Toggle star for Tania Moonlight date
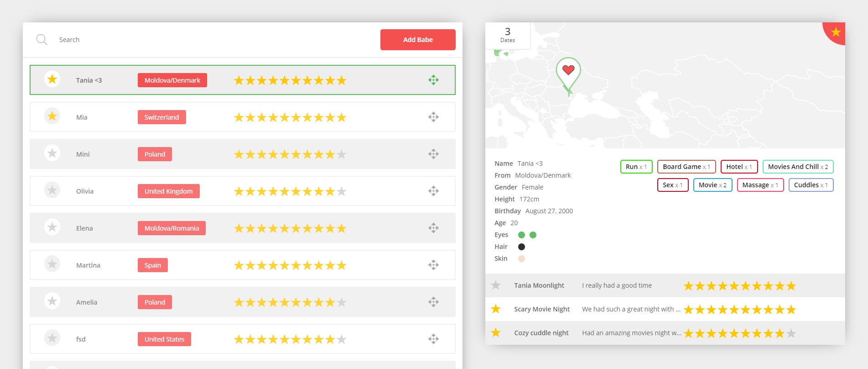The width and height of the screenshot is (868, 369). (496, 285)
